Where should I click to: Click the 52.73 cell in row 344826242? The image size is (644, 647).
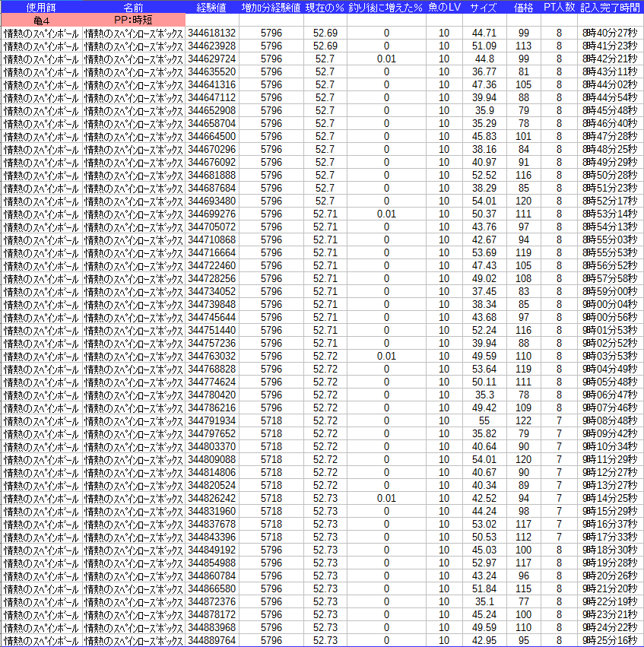(x=325, y=498)
